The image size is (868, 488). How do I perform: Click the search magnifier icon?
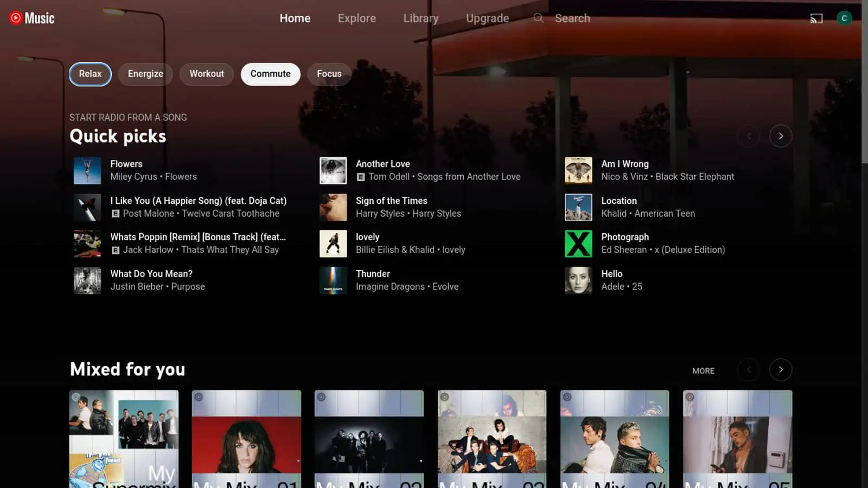[x=538, y=18]
